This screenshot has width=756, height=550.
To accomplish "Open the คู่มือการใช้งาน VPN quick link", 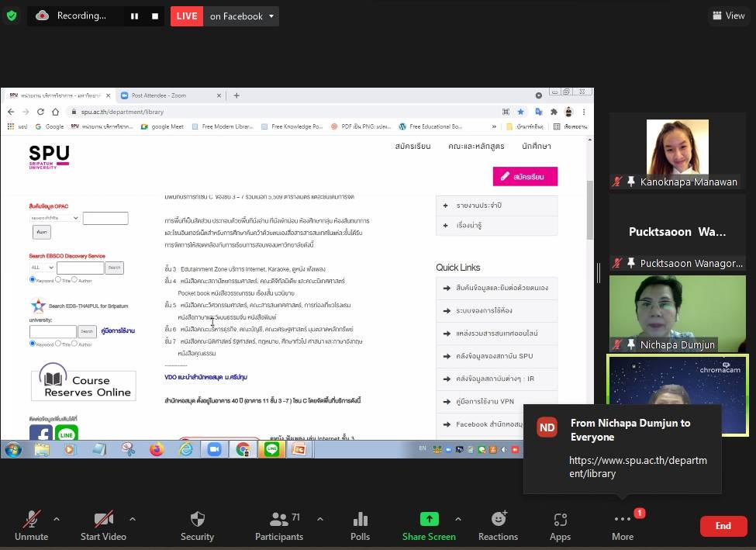I will [496, 401].
